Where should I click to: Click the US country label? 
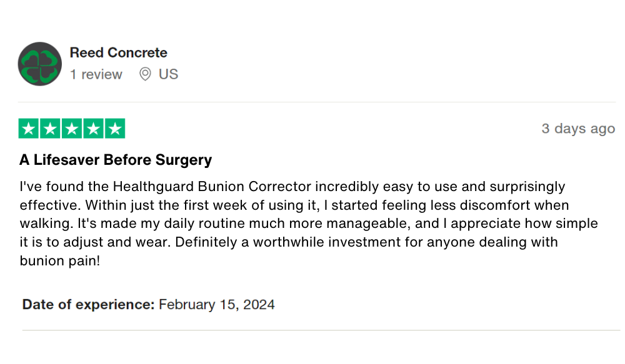click(x=168, y=74)
